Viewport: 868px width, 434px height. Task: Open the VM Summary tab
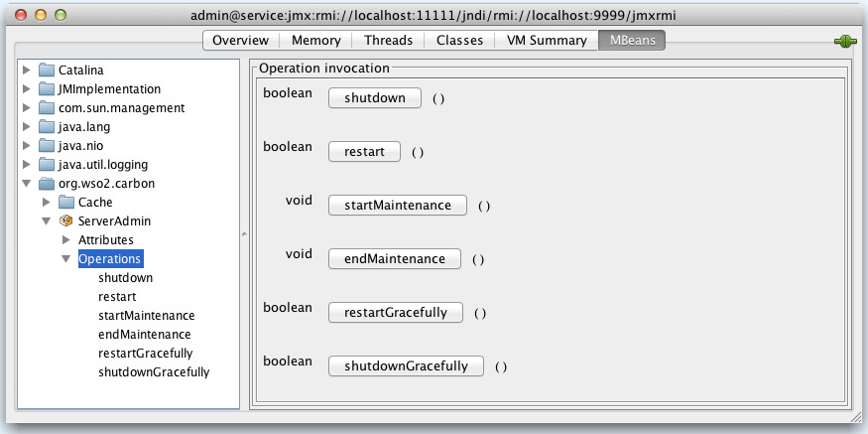(x=547, y=41)
